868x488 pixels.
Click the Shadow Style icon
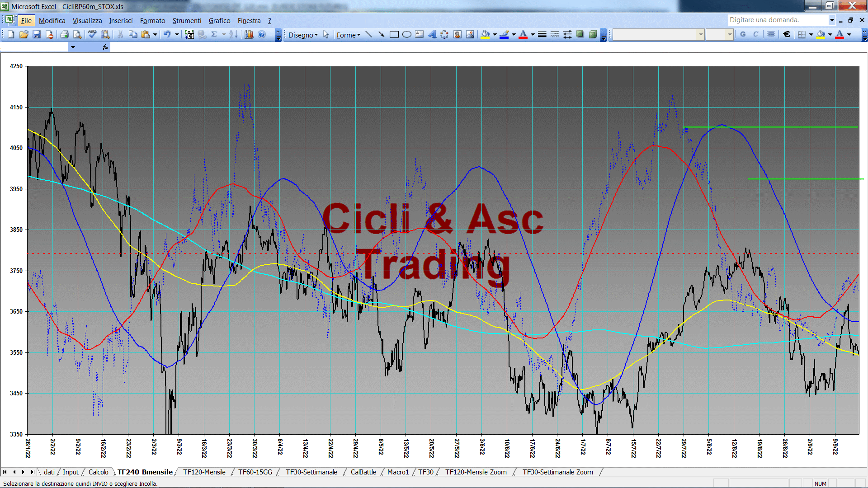[580, 34]
